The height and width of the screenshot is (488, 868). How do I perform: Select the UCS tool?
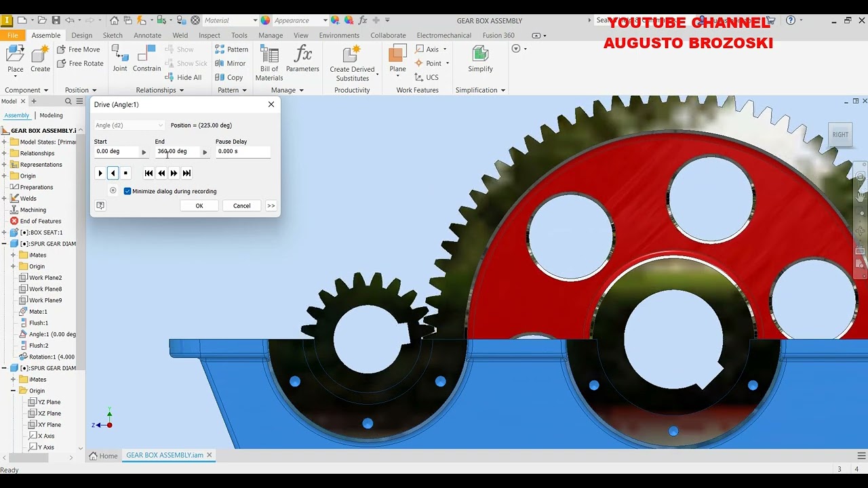tap(427, 77)
